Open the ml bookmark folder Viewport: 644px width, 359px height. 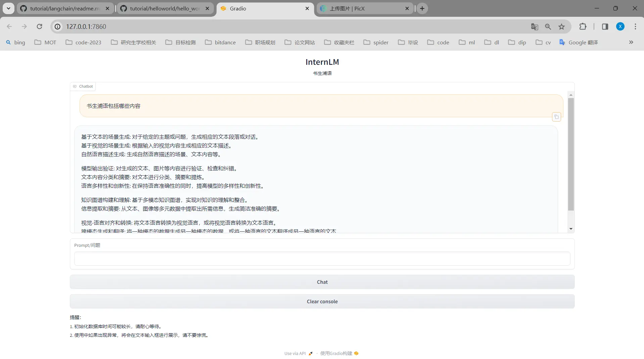coord(467,42)
